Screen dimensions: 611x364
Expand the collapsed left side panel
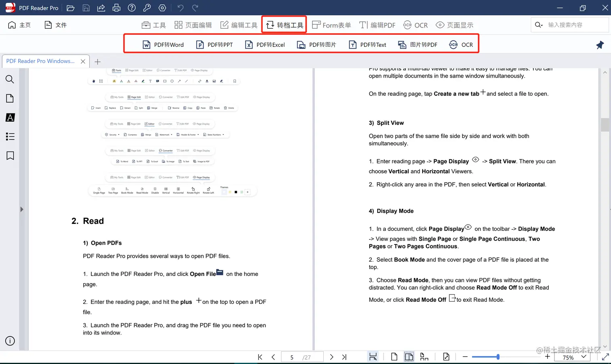[22, 209]
